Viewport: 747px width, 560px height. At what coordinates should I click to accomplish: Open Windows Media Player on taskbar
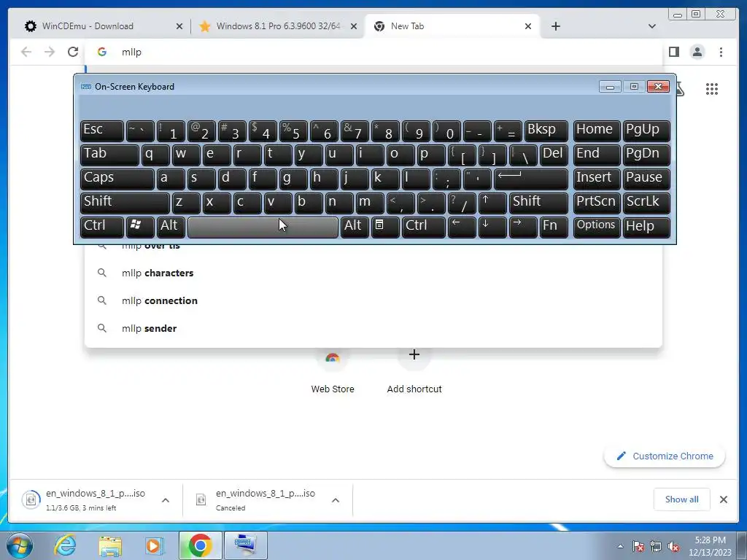[x=155, y=545]
